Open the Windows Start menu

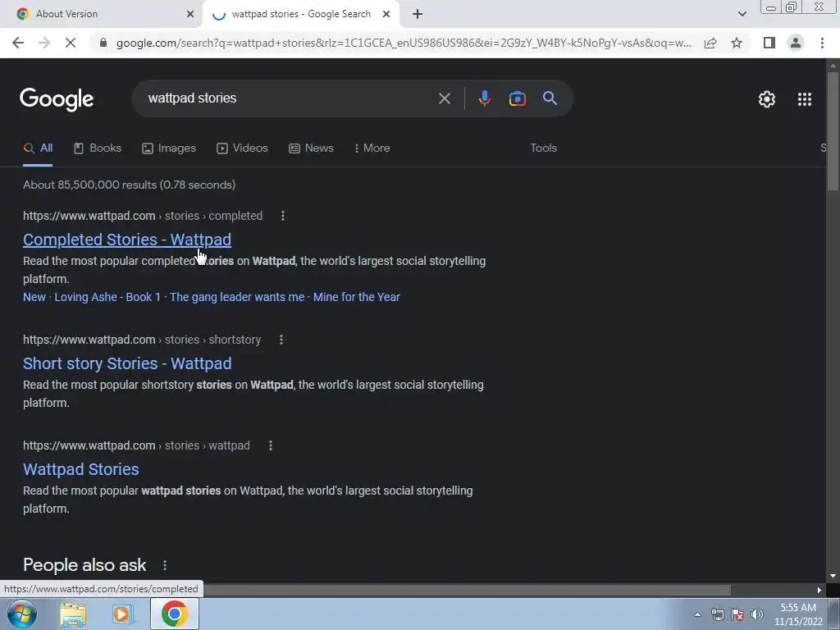coord(22,614)
